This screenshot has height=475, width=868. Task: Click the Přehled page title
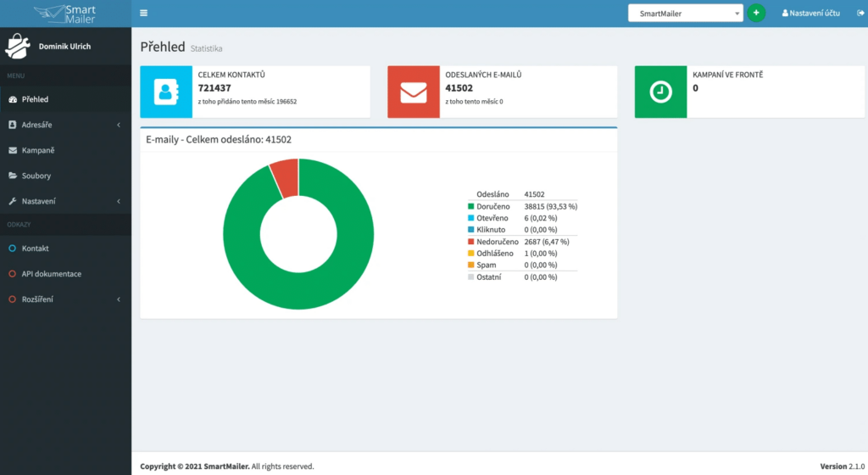163,47
